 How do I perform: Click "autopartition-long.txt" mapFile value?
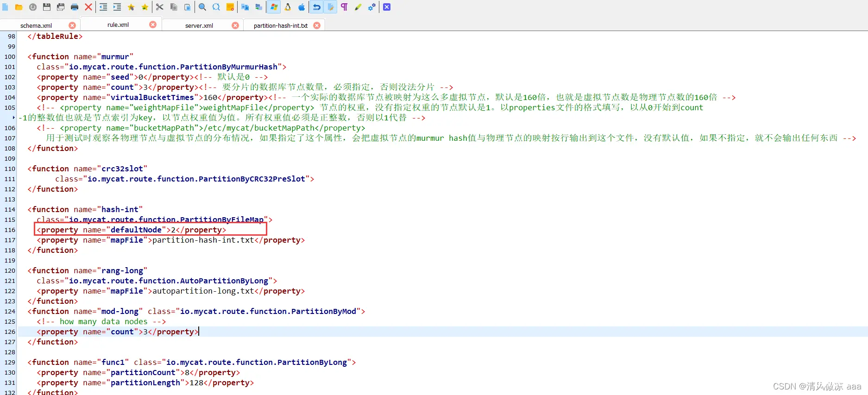click(x=203, y=291)
